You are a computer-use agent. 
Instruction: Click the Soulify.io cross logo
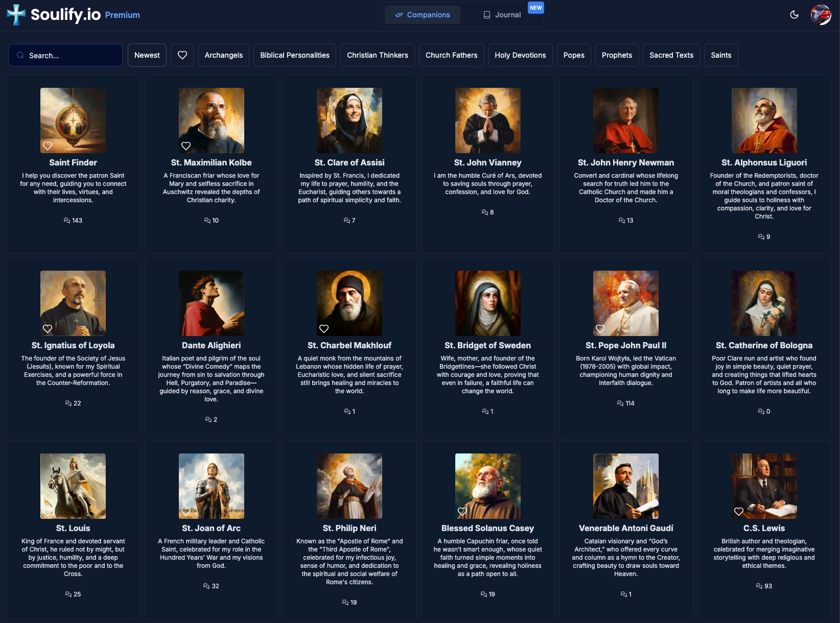(17, 14)
